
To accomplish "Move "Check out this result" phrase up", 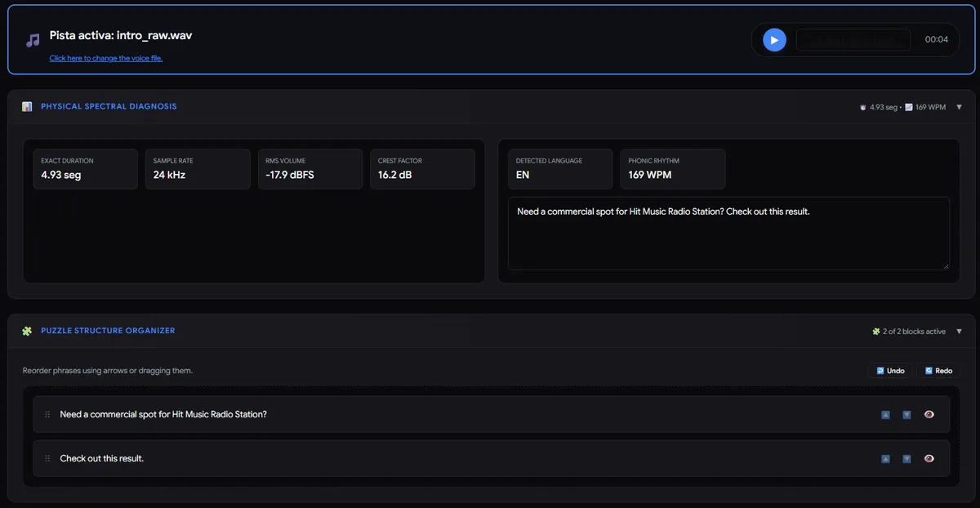I will [885, 459].
